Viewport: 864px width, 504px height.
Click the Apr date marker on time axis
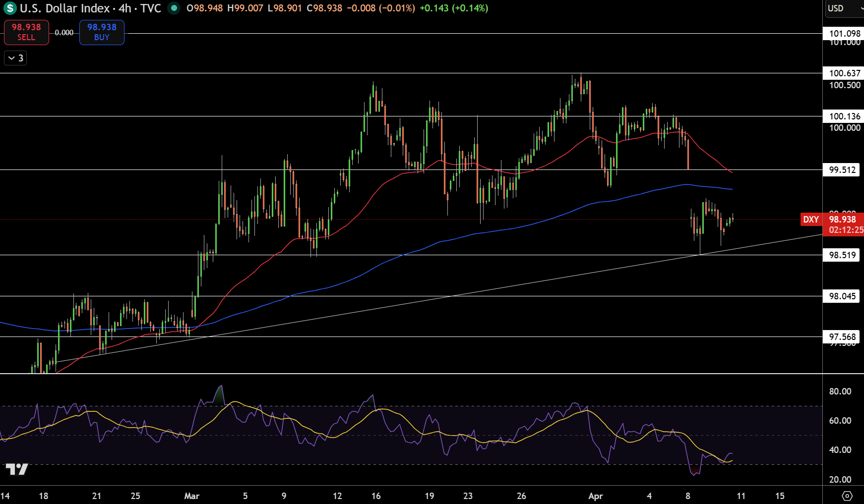(x=596, y=496)
